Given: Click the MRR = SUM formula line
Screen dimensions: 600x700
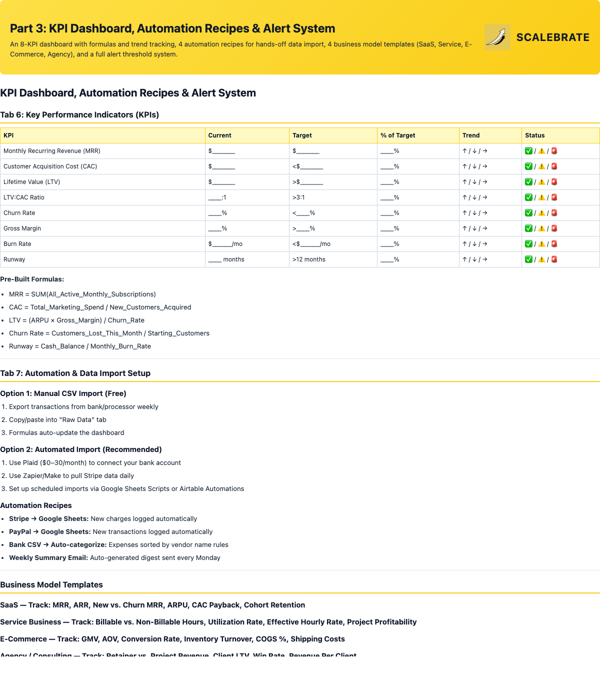Looking at the screenshot, I should (x=82, y=294).
